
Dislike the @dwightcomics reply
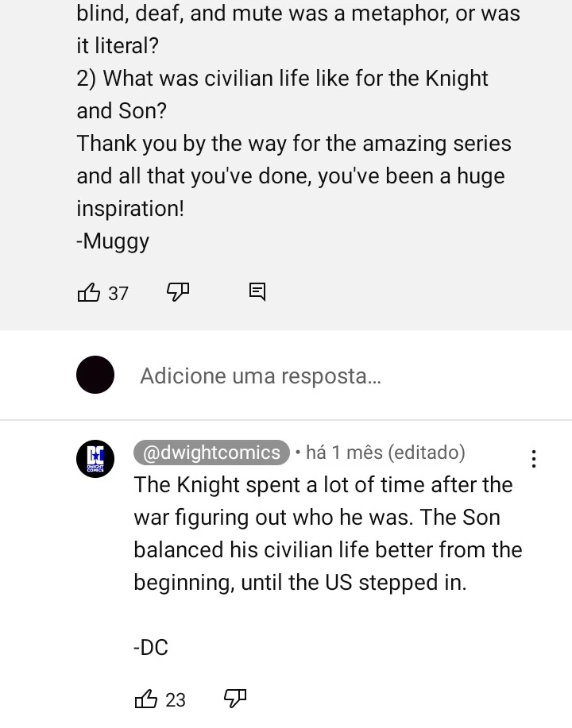point(235,699)
